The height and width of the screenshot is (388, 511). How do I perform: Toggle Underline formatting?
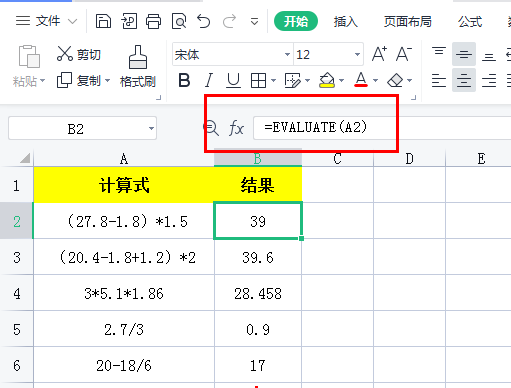[233, 80]
